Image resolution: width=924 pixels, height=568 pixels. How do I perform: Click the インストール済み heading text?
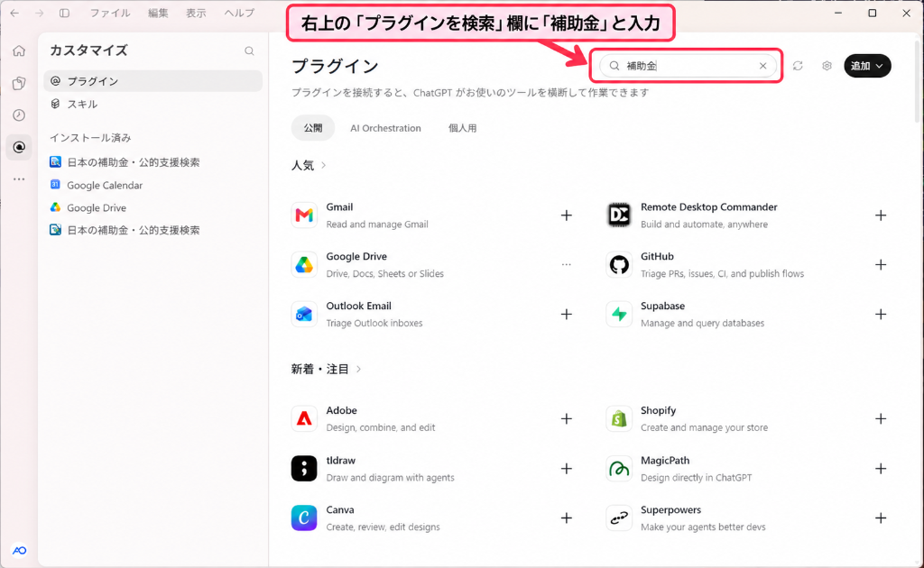pyautogui.click(x=90, y=138)
